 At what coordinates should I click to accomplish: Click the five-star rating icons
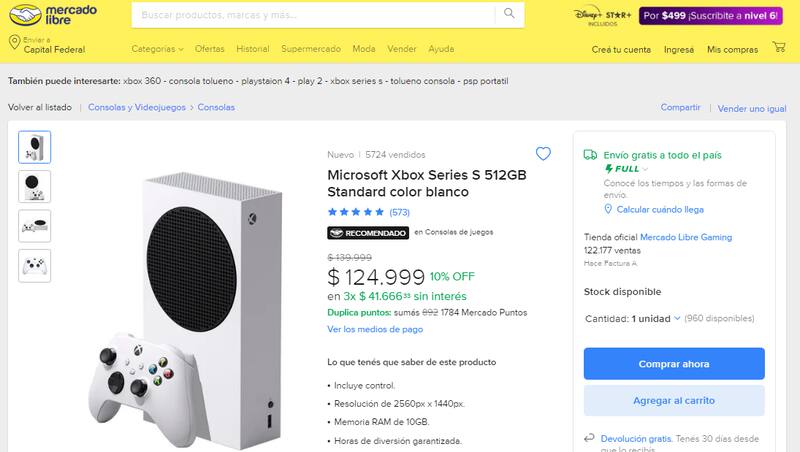(356, 212)
